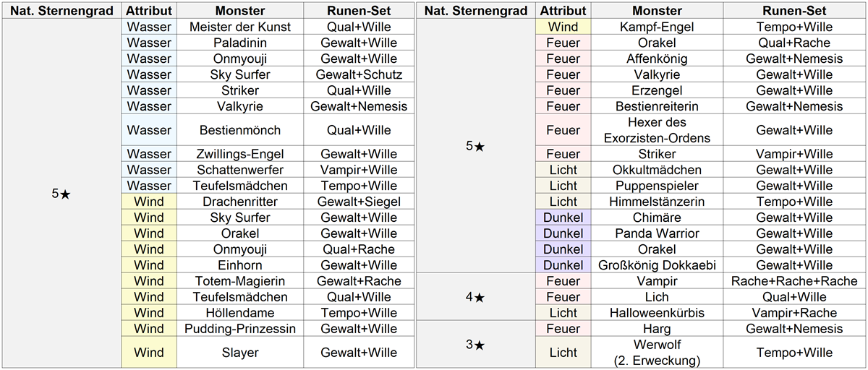Click the right 'Runen-Set' column header
This screenshot has height=370, width=868.
click(x=793, y=11)
